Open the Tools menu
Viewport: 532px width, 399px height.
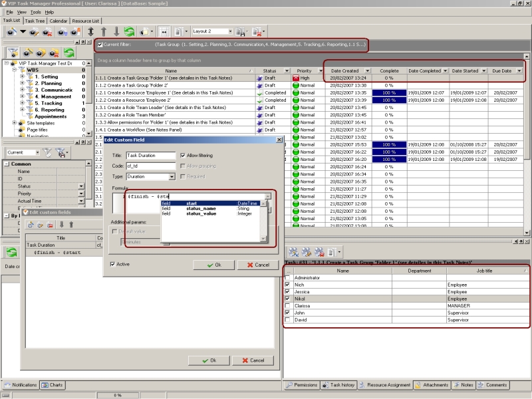tap(35, 12)
